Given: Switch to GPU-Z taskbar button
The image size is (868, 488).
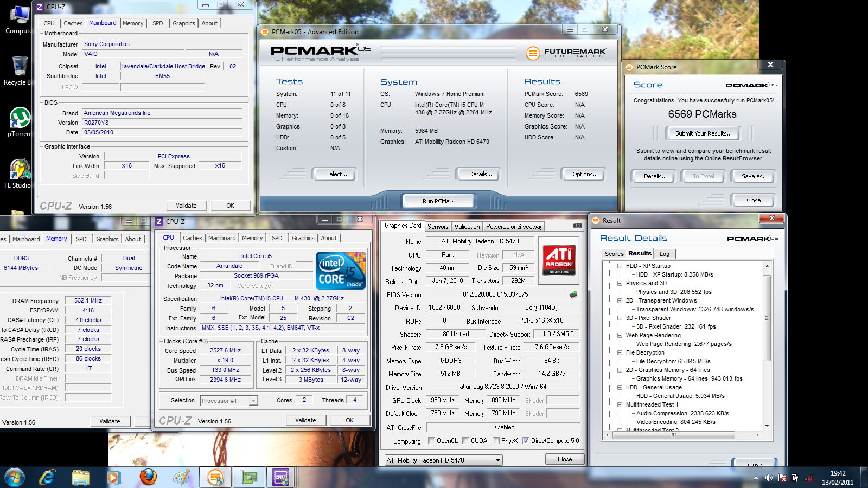Looking at the screenshot, I should (249, 478).
